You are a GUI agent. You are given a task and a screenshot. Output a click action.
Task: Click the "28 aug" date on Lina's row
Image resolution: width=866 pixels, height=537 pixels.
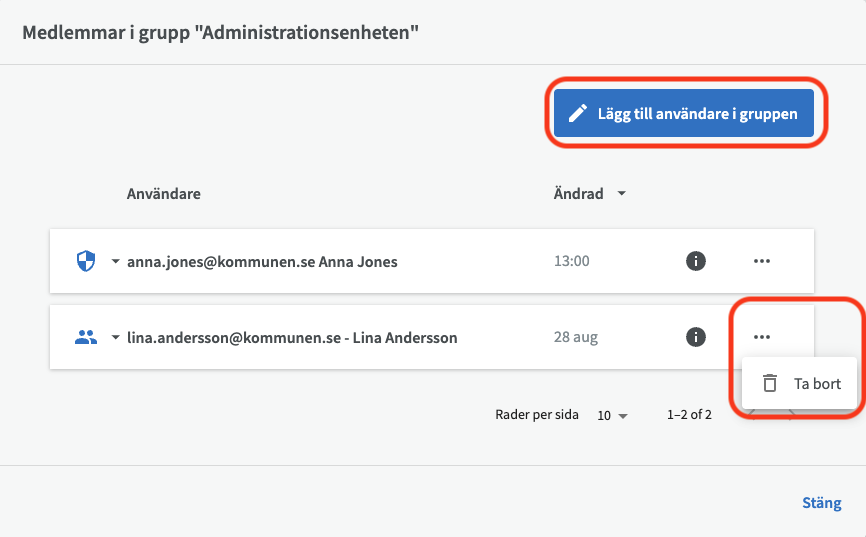(576, 338)
